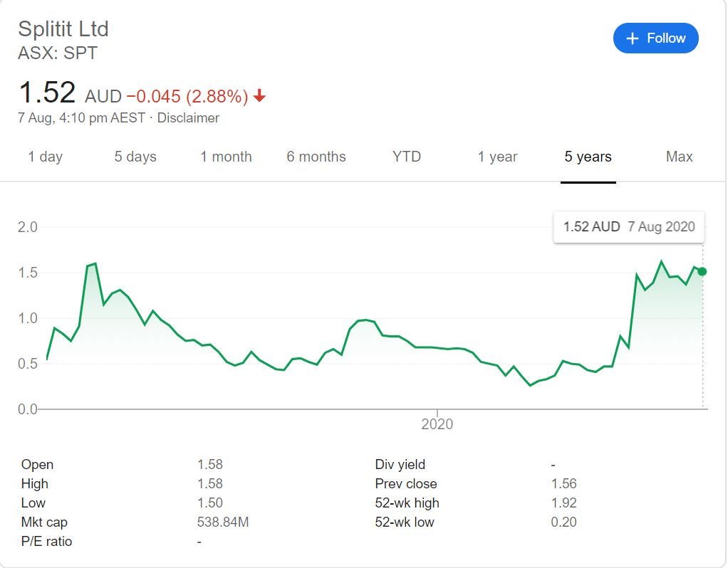The height and width of the screenshot is (568, 728).
Task: Click the Mkt cap value 538.84M
Action: pos(223,522)
